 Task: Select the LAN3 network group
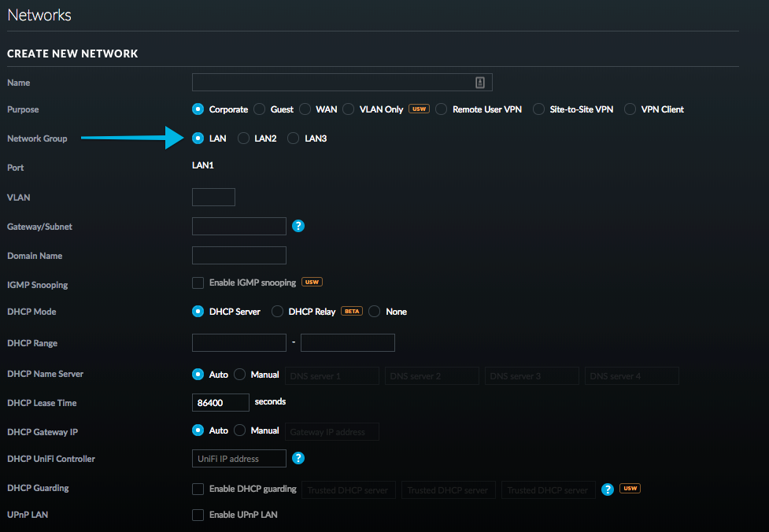coord(294,139)
